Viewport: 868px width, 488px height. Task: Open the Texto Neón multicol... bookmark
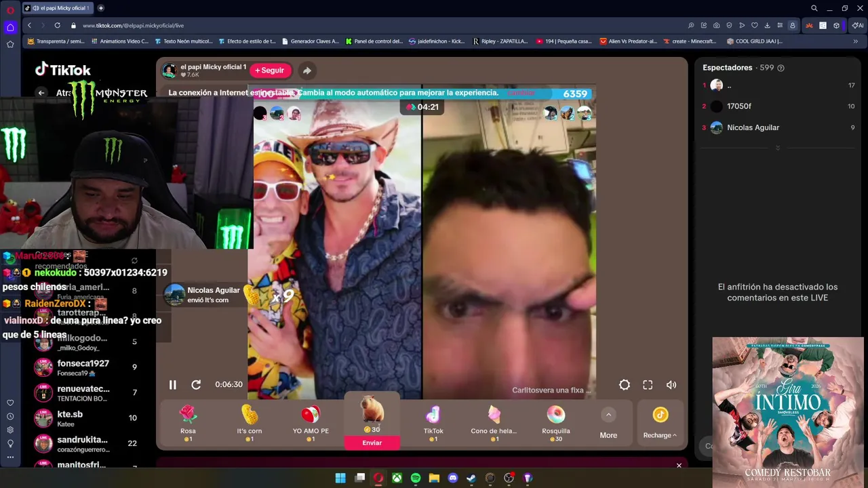[x=183, y=41]
